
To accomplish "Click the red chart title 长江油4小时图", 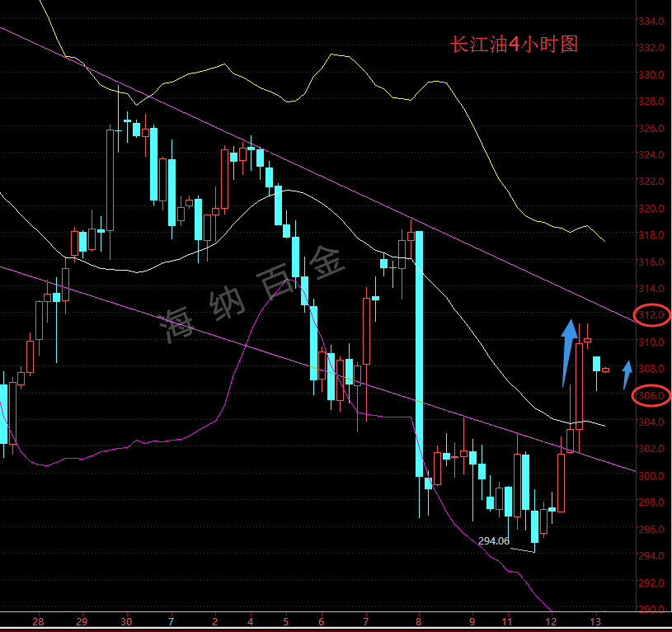I will [x=514, y=45].
